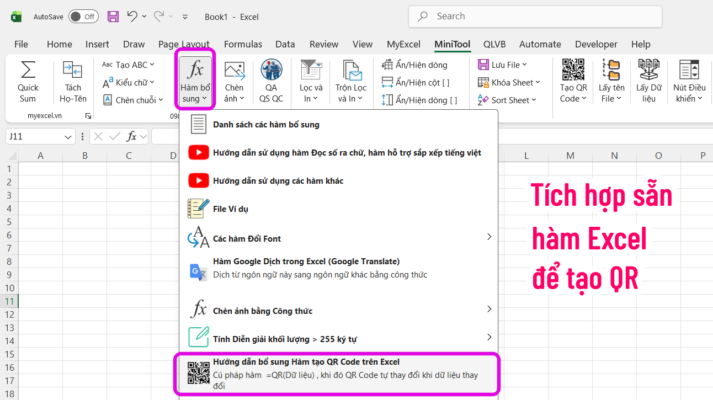Click the Tạo QR Code icon

(573, 80)
